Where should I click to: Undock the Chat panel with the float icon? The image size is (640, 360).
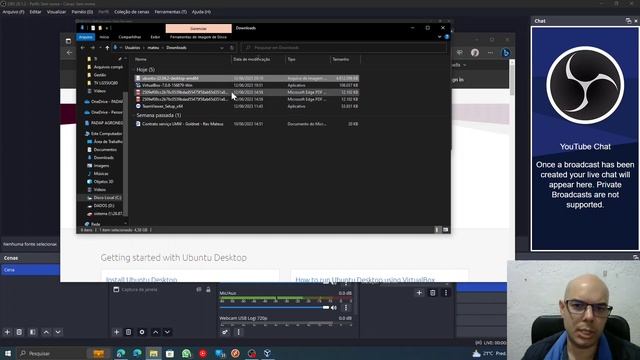[628, 21]
